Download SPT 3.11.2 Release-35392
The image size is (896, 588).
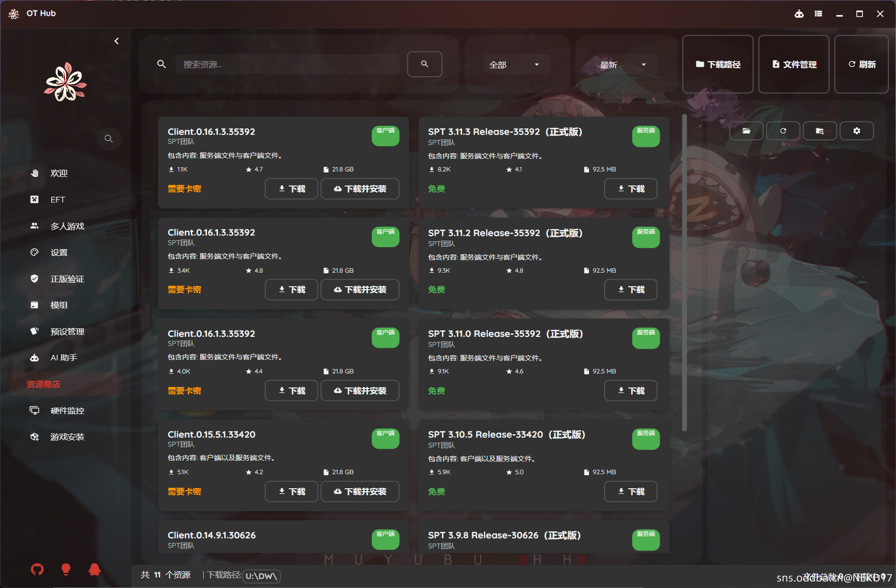631,290
